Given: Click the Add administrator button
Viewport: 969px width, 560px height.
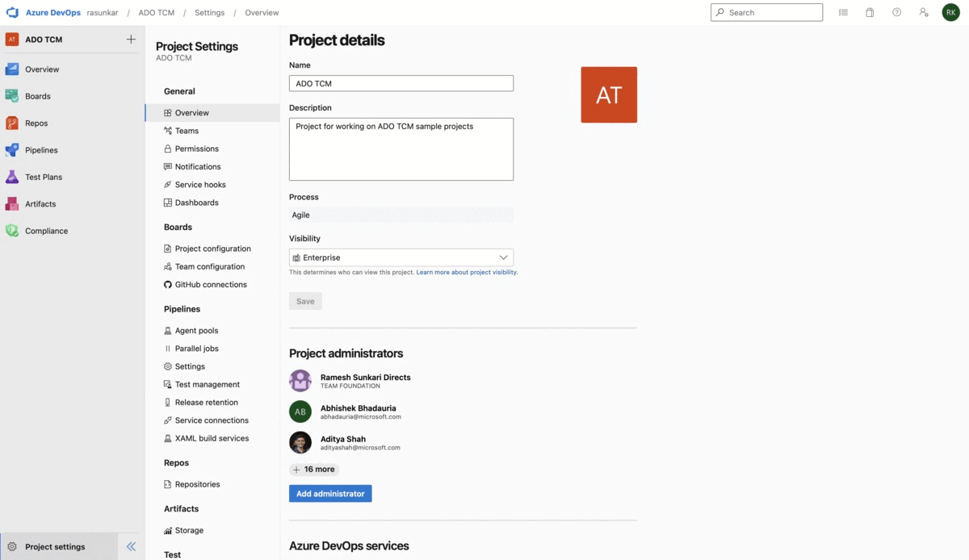Looking at the screenshot, I should coord(330,494).
